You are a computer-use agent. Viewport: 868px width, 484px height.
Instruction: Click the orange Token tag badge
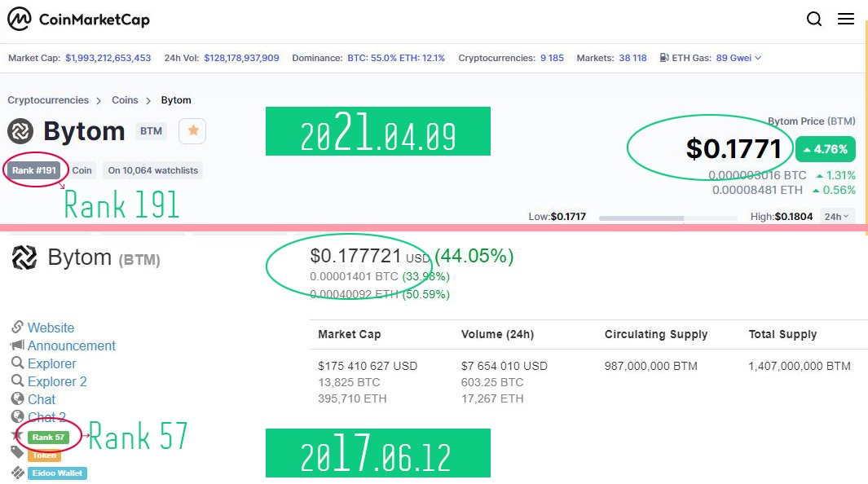[x=44, y=455]
